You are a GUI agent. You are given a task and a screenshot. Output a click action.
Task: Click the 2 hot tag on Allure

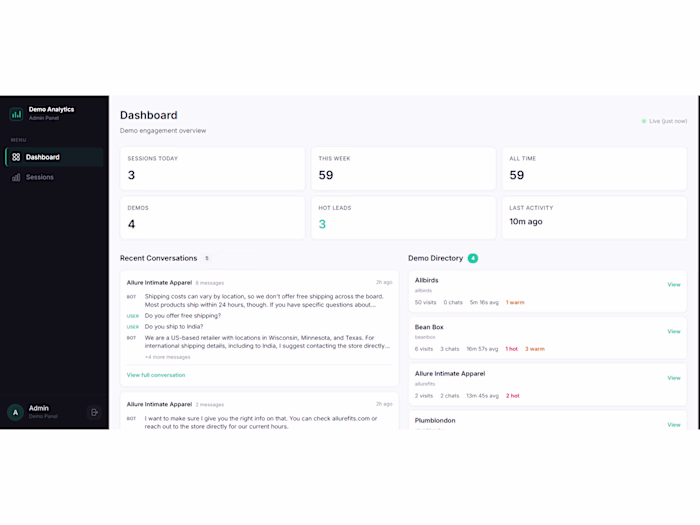tap(512, 396)
